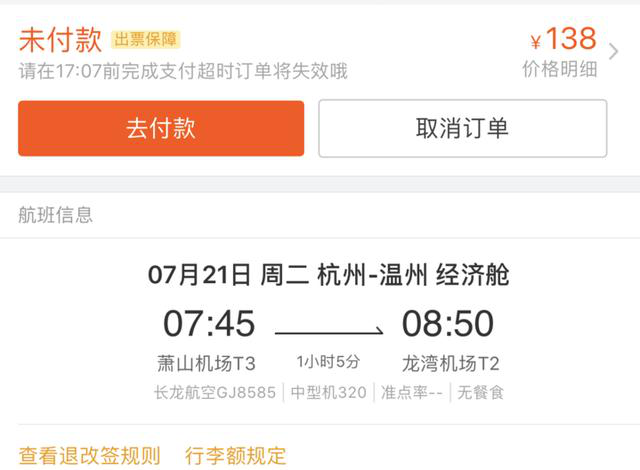Tap the 无餐食 no meal label
Screen dimensions: 640x470
(480, 392)
